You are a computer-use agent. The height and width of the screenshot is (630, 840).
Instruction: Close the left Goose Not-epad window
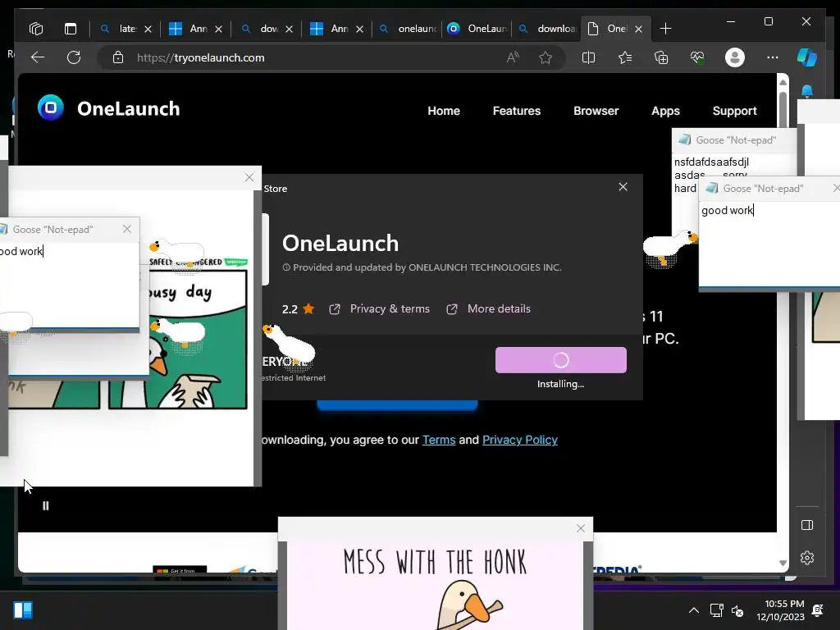point(127,230)
